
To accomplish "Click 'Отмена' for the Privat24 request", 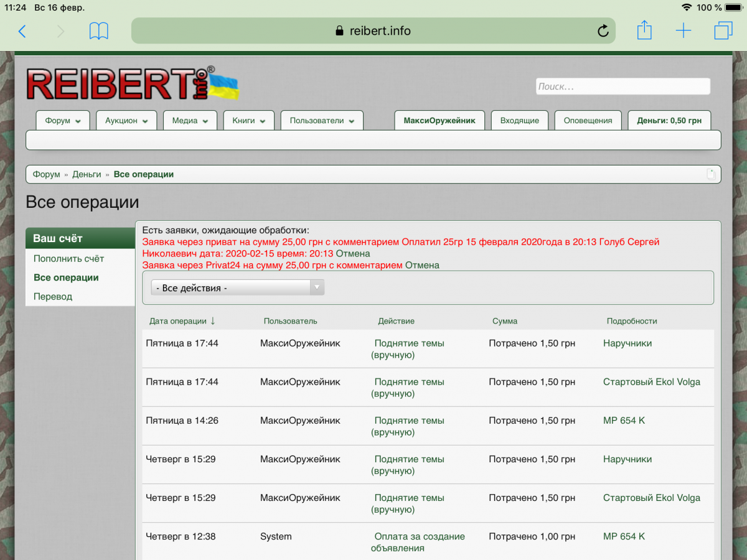I will click(422, 265).
